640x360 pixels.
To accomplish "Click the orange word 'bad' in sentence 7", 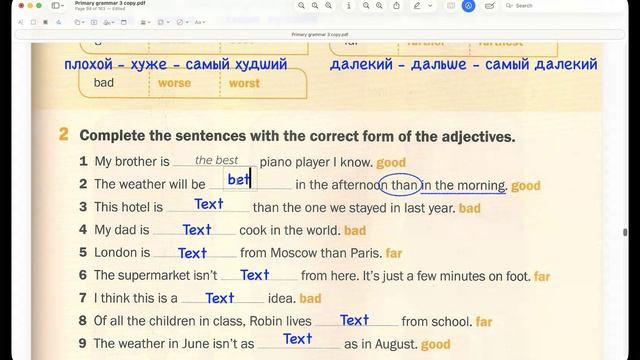I will click(x=310, y=298).
